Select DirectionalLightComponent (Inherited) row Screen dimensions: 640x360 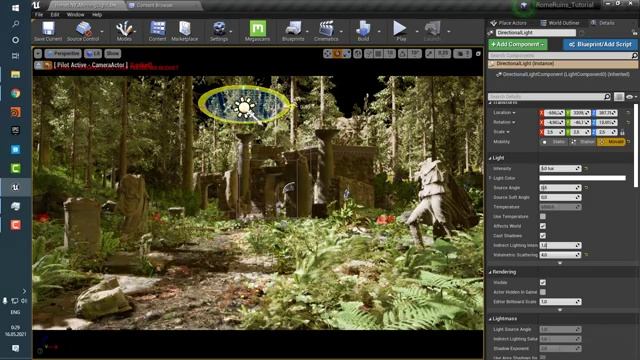point(563,75)
